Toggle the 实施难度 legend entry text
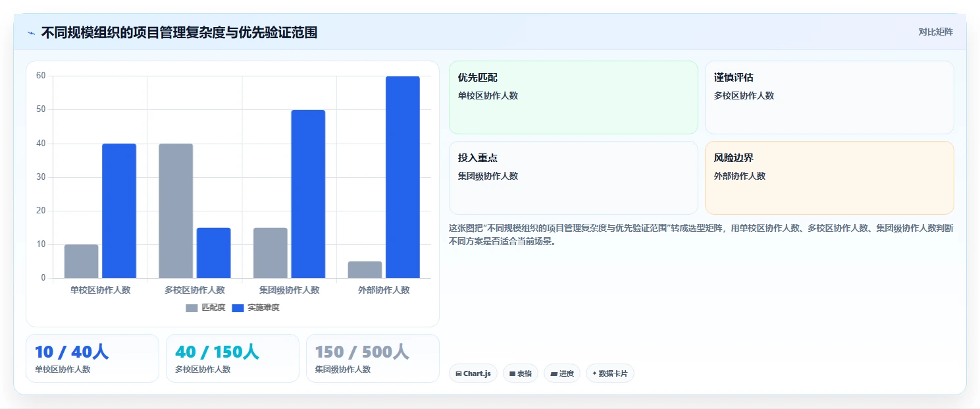 pyautogui.click(x=263, y=308)
